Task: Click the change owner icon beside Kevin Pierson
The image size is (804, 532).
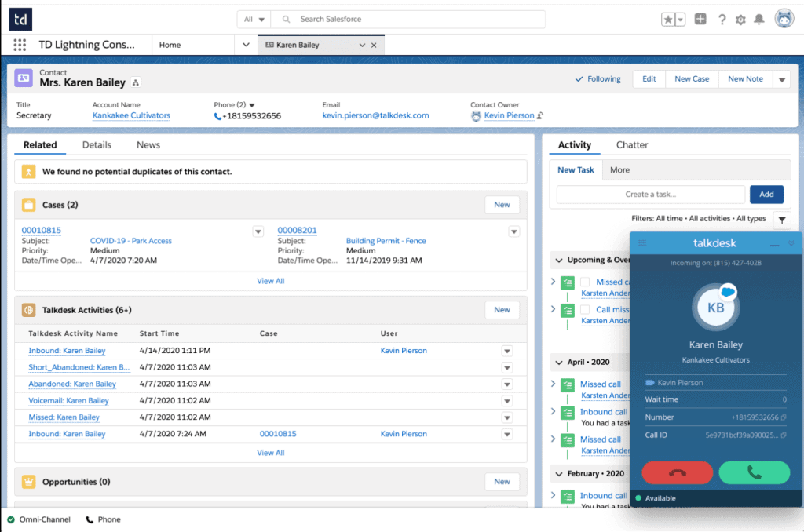Action: [540, 116]
